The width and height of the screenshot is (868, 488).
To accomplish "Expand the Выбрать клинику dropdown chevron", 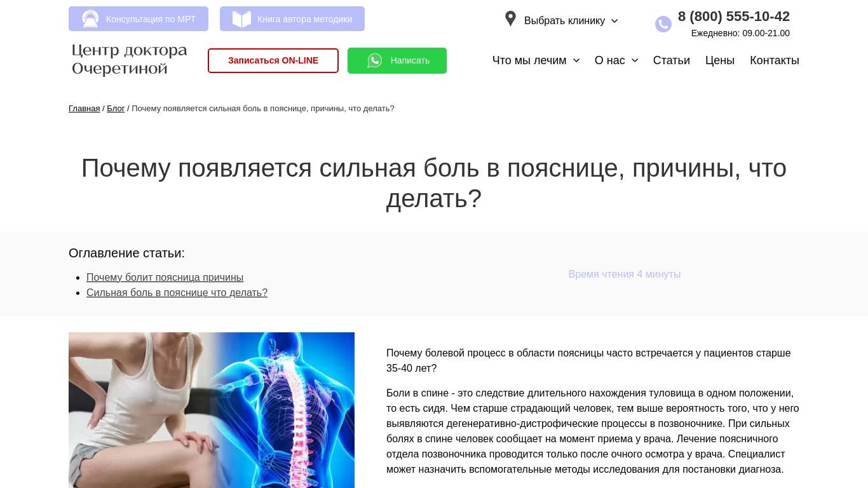I will [614, 21].
